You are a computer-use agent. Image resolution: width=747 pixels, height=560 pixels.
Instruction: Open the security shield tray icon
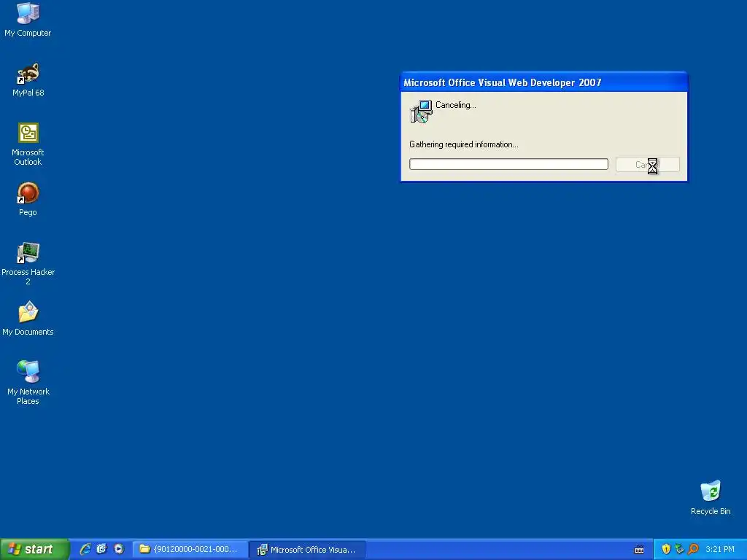pos(666,549)
